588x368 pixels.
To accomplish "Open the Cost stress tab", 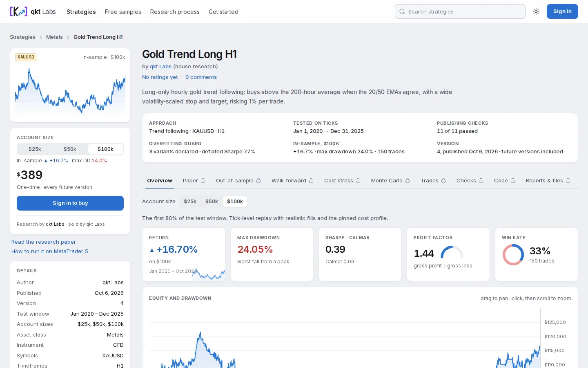I will coord(342,180).
